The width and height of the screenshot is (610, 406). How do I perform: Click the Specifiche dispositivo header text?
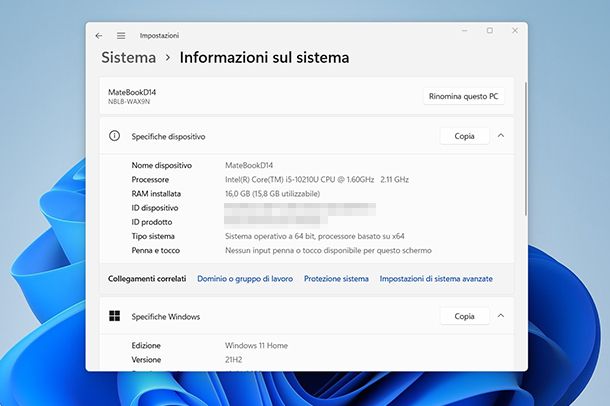pyautogui.click(x=168, y=136)
